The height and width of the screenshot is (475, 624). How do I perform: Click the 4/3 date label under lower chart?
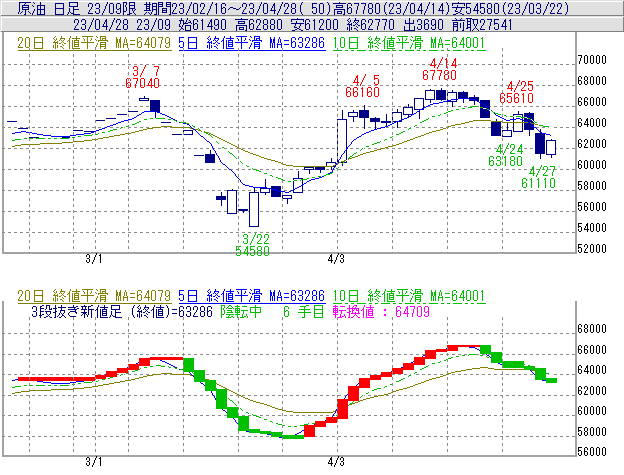click(x=336, y=462)
